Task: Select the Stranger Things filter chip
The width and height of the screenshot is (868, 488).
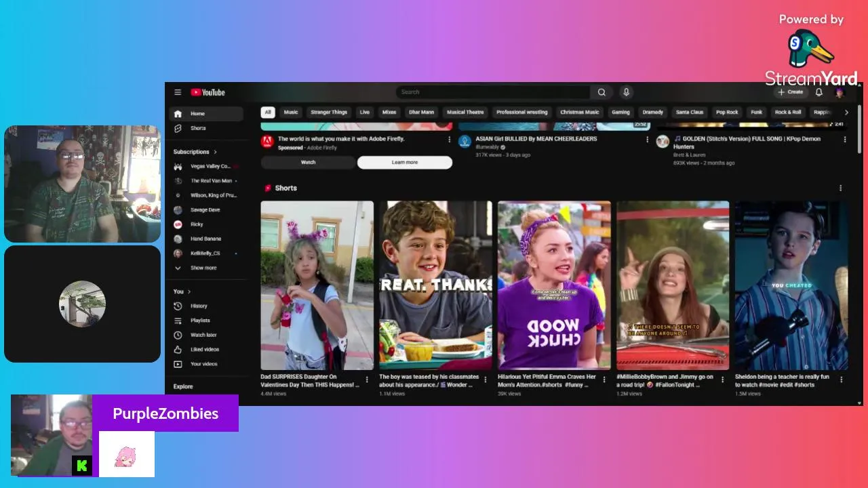Action: (329, 113)
